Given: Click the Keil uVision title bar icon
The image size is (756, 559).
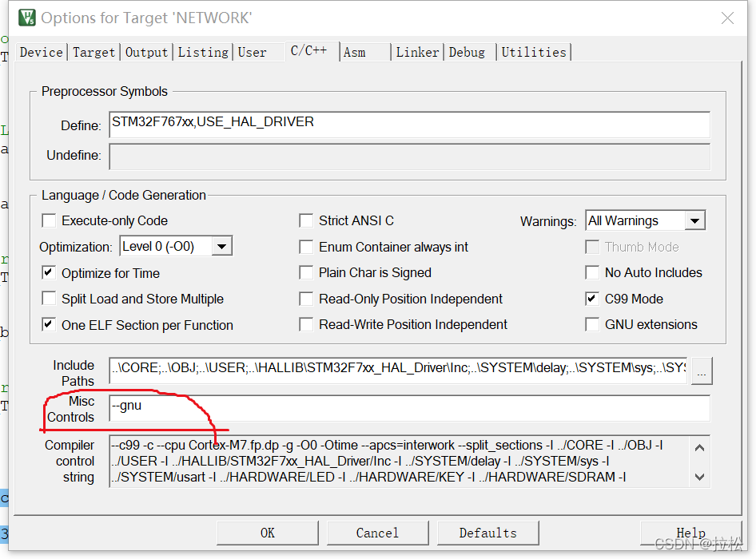Looking at the screenshot, I should [26, 18].
